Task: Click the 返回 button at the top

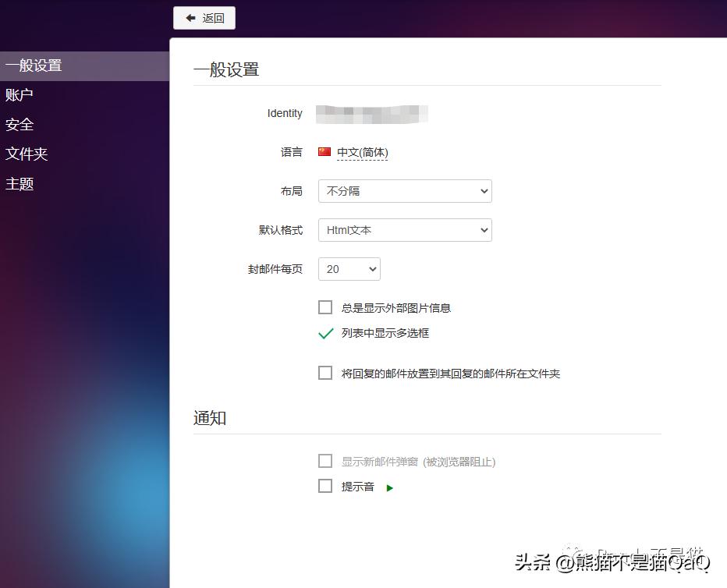Action: pos(204,18)
